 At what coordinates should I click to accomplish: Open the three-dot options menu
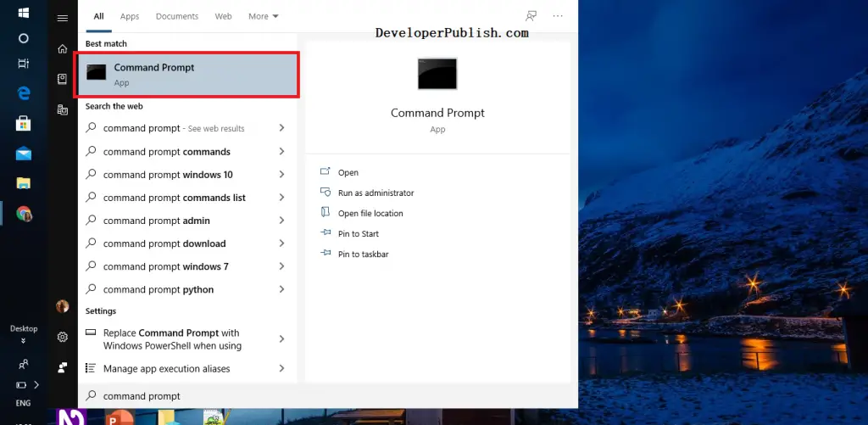558,16
